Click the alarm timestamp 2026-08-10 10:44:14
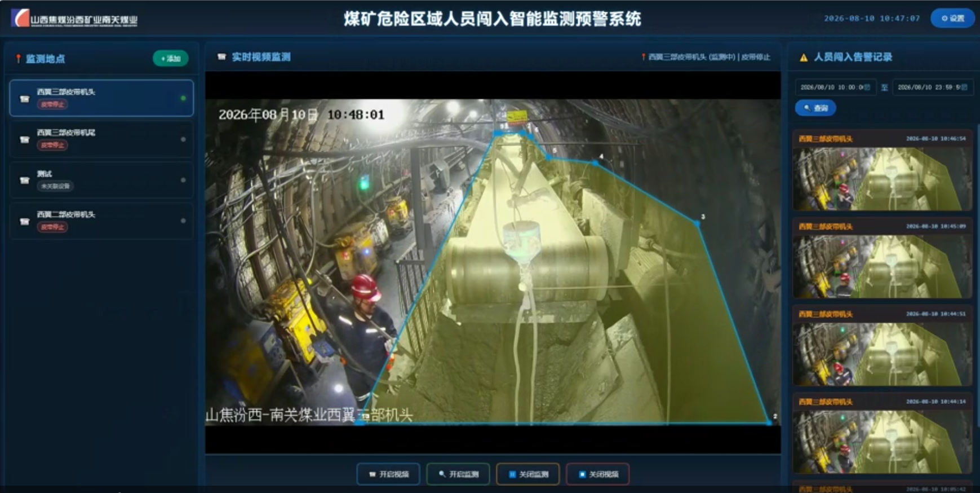Image resolution: width=980 pixels, height=493 pixels. pyautogui.click(x=936, y=402)
